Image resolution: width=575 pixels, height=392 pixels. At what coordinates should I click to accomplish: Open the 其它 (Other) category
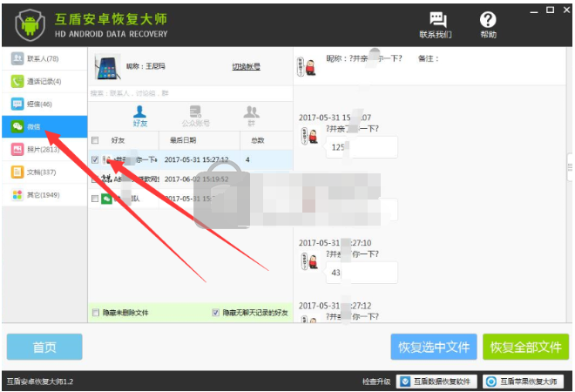point(44,194)
